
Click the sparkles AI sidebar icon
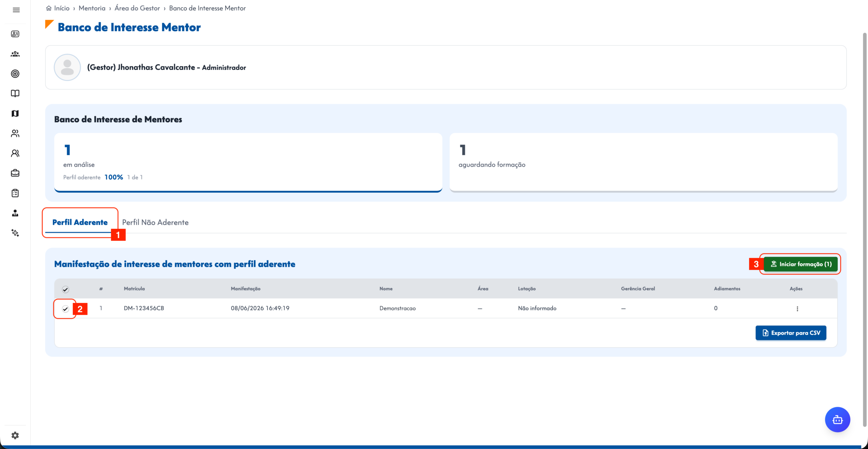[15, 233]
